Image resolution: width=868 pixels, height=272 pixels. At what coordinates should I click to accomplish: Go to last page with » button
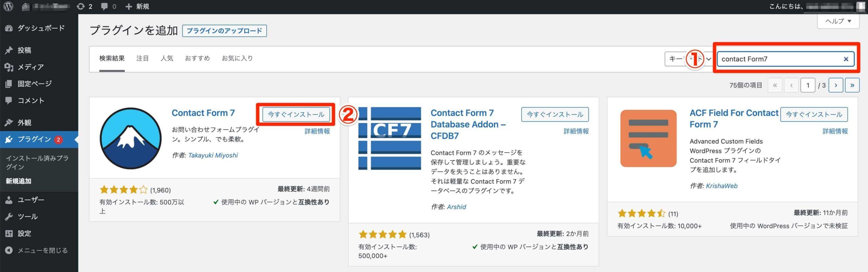(x=852, y=85)
